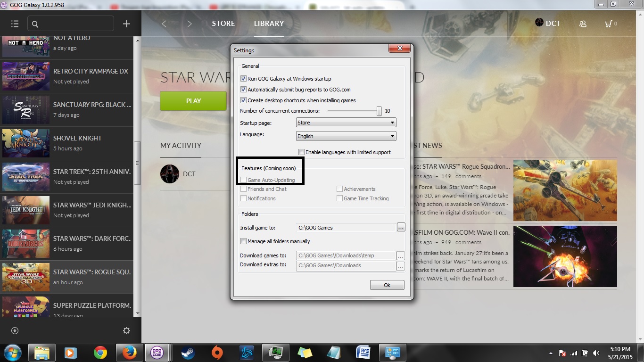The image size is (644, 362).
Task: Toggle Automatically submit bug reports checkbox
Action: (x=243, y=90)
